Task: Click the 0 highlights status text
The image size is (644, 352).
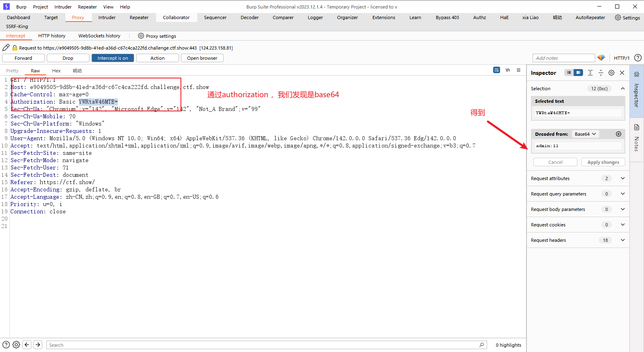Action: pyautogui.click(x=508, y=345)
